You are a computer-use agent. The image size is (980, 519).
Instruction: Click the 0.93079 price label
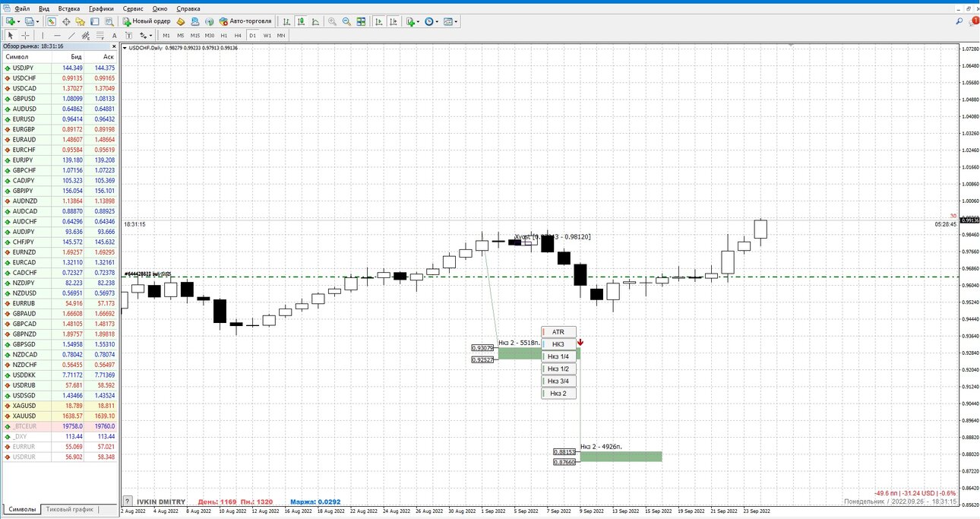coord(483,348)
